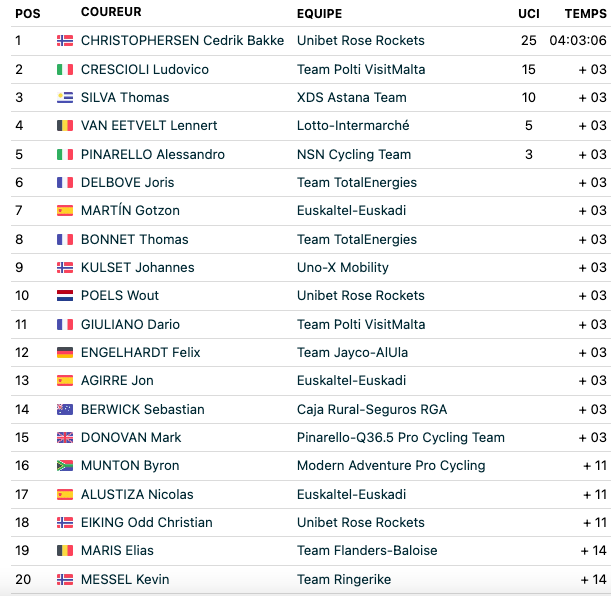Screen dimensions: 611x596
Task: Click Spanish flag beside MARTÍN Gotzon
Action: tap(65, 210)
